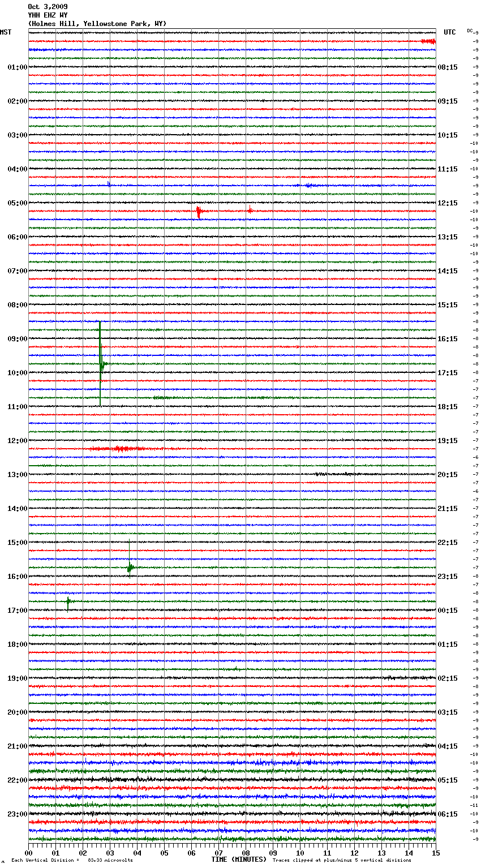Click the largest red event on the 05:15 trace
The height and width of the screenshot is (868, 481).
pyautogui.click(x=199, y=212)
